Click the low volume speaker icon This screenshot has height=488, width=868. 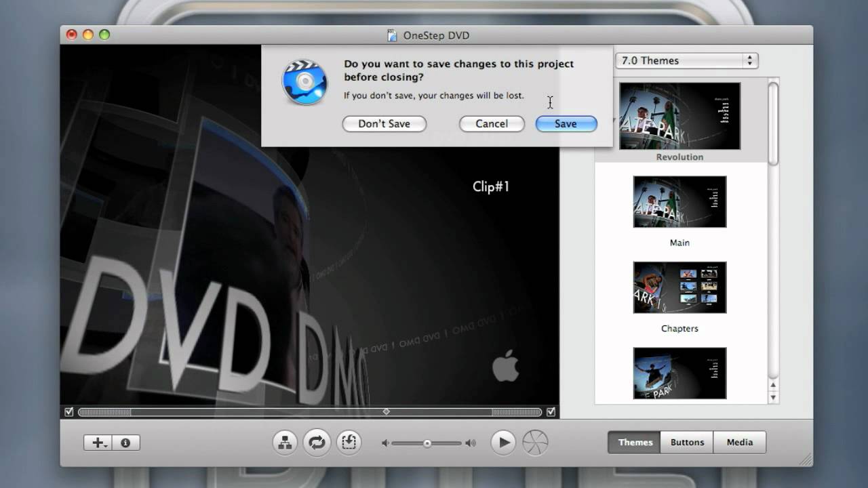pos(385,443)
